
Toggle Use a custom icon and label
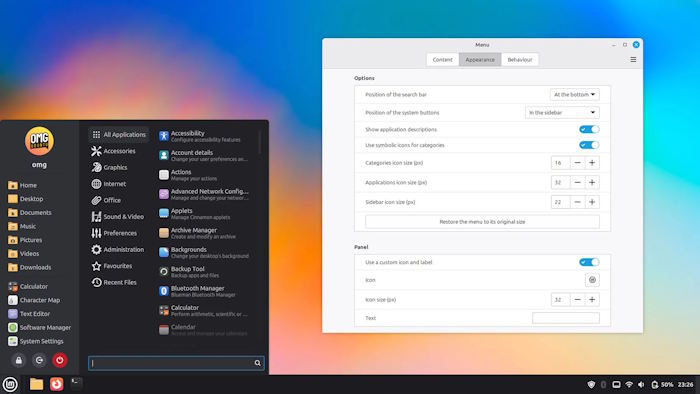(589, 262)
